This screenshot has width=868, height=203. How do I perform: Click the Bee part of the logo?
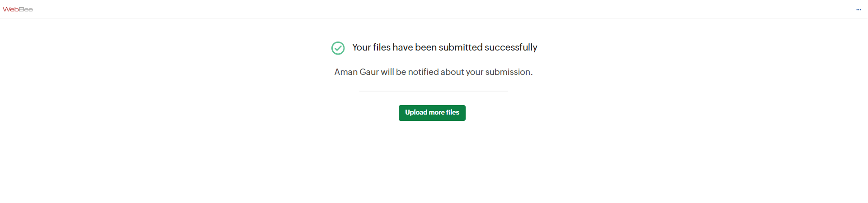[x=26, y=9]
